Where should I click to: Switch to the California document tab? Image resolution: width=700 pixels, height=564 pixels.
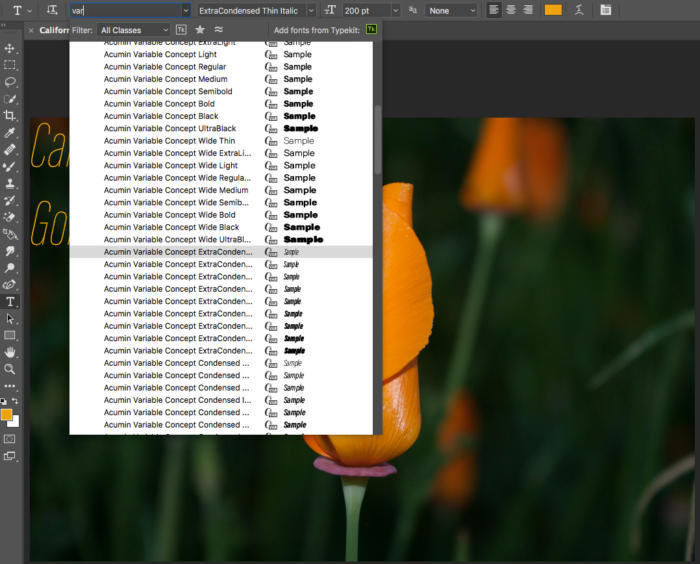click(x=54, y=30)
